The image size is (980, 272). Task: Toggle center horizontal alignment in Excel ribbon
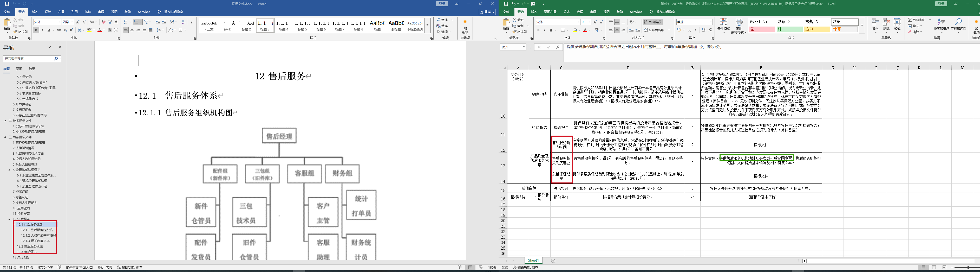(x=617, y=30)
